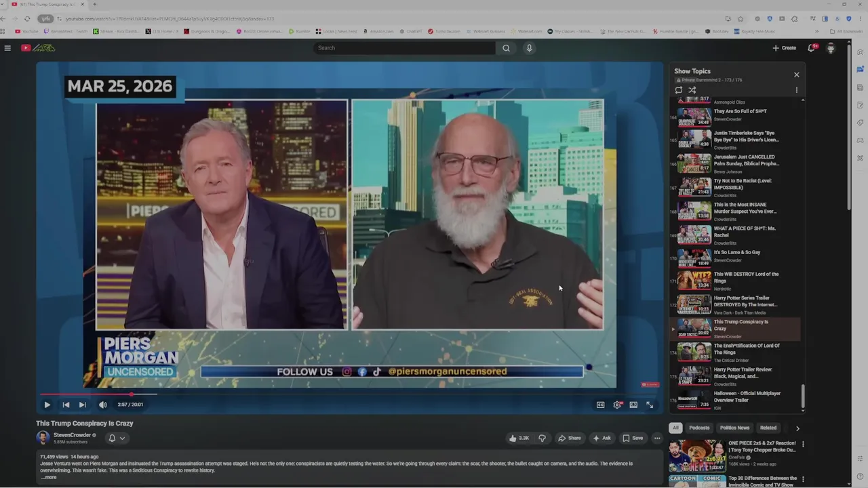This screenshot has height=488, width=868.
Task: Show more filter chips with right arrow
Action: (x=797, y=428)
